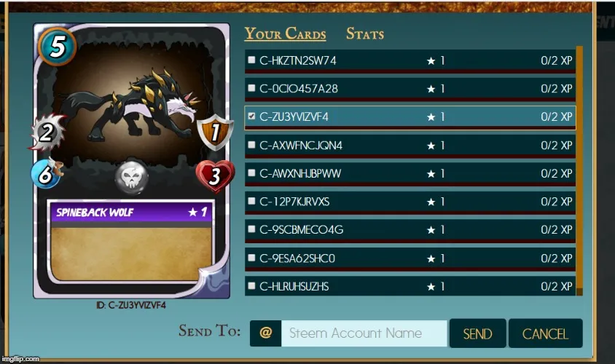Focus the Steem Account Name field
Screen dimensions: 615x364
tap(364, 333)
